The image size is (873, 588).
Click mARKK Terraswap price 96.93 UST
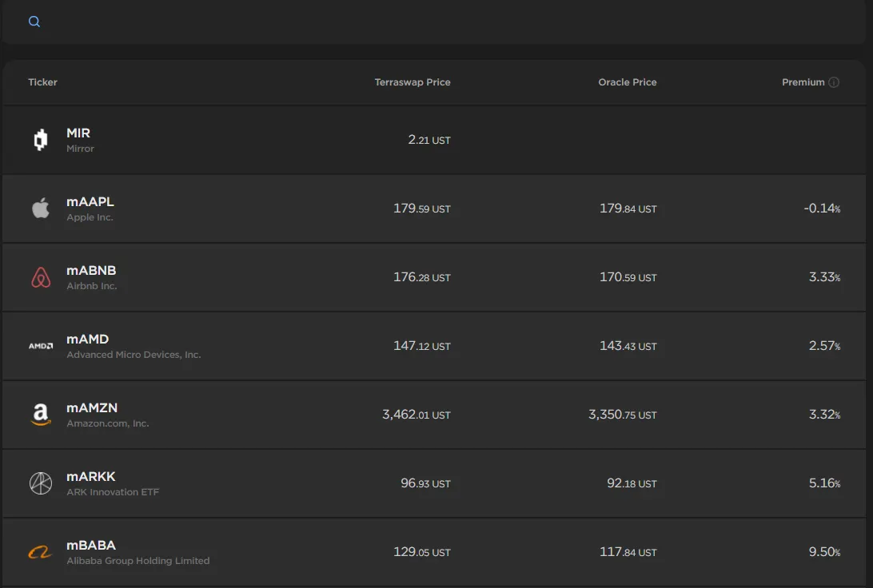426,483
